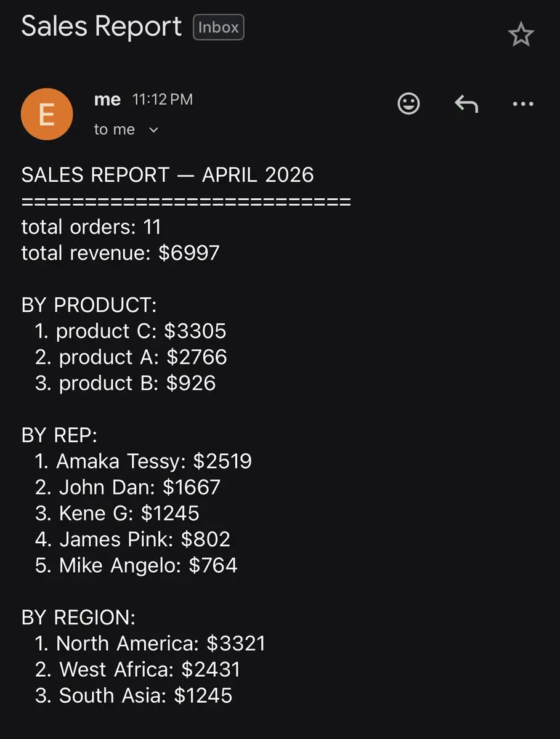This screenshot has height=739, width=560.
Task: Tap the 11:12 PM timestamp
Action: (163, 100)
